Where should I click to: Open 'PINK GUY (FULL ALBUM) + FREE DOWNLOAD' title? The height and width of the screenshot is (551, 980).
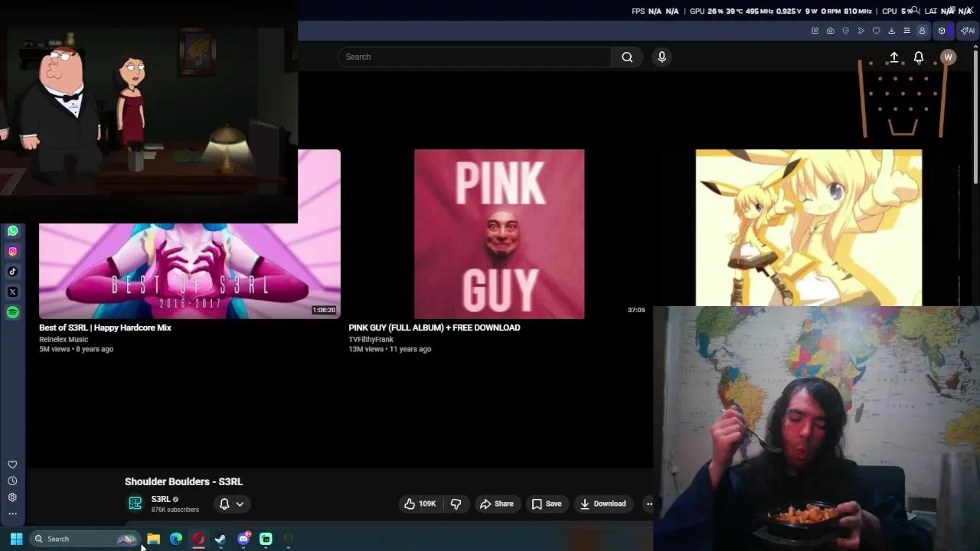434,328
